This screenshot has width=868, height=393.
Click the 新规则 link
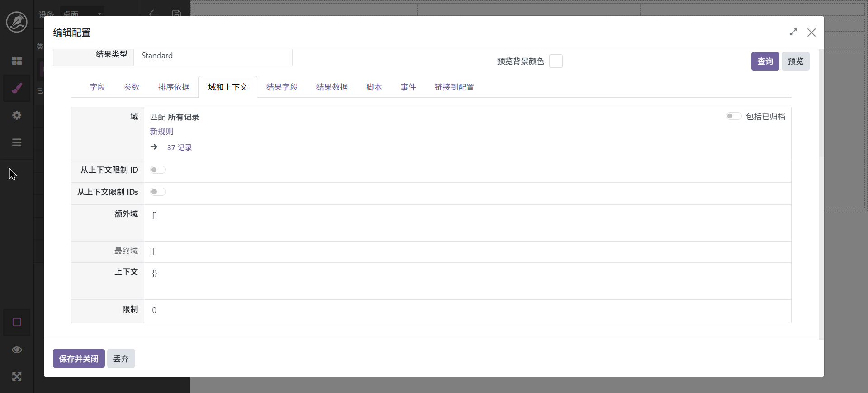161,132
